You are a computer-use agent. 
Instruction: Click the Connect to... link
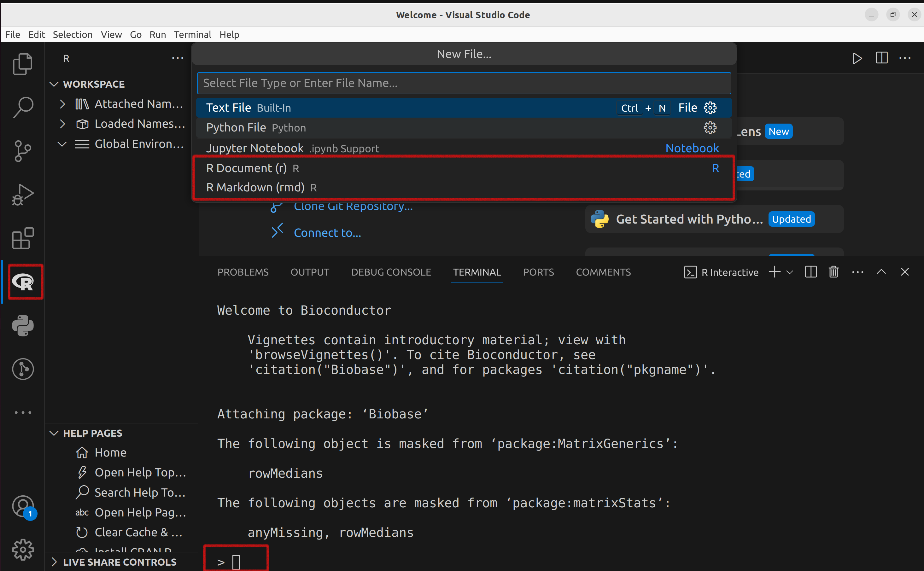click(327, 233)
